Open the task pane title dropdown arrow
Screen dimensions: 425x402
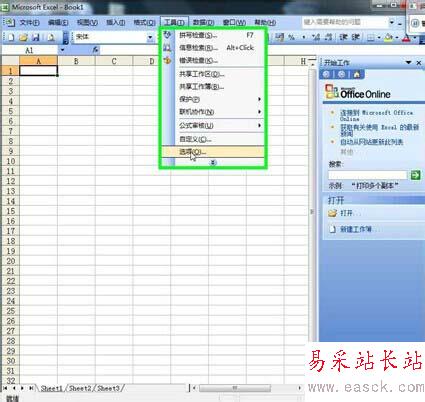[x=408, y=62]
